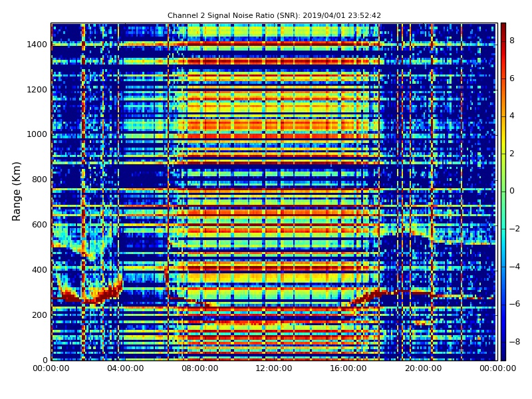
Task: Click the dark red top of the colorbar
Action: (x=503, y=27)
